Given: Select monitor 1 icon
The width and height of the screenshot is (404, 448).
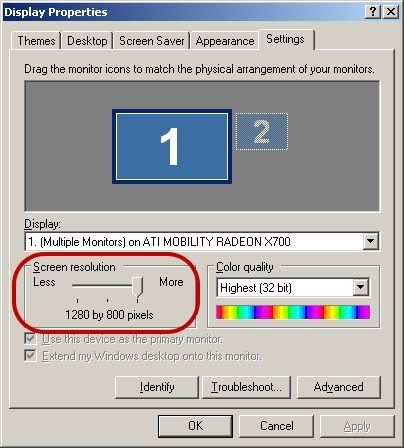Looking at the screenshot, I should coord(172,146).
